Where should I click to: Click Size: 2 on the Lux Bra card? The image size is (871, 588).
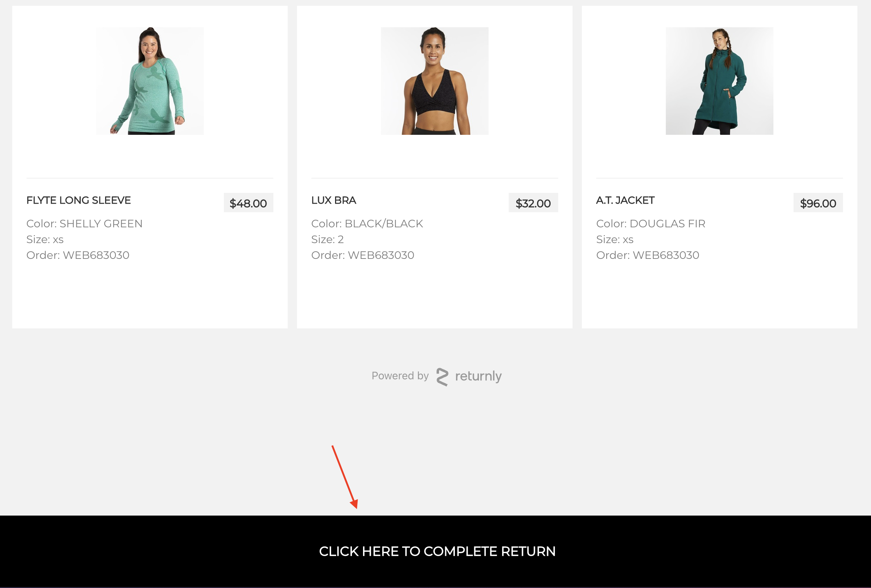pos(327,239)
